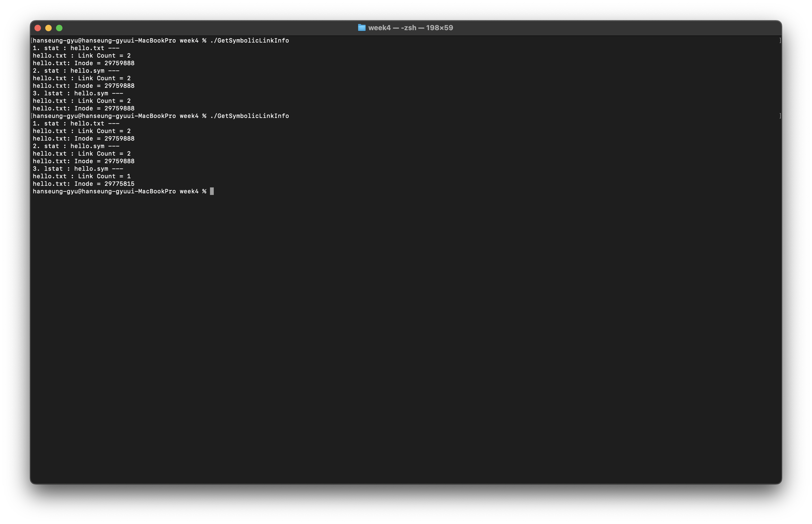Click the terminal cursor block at the empty prompt

(212, 191)
